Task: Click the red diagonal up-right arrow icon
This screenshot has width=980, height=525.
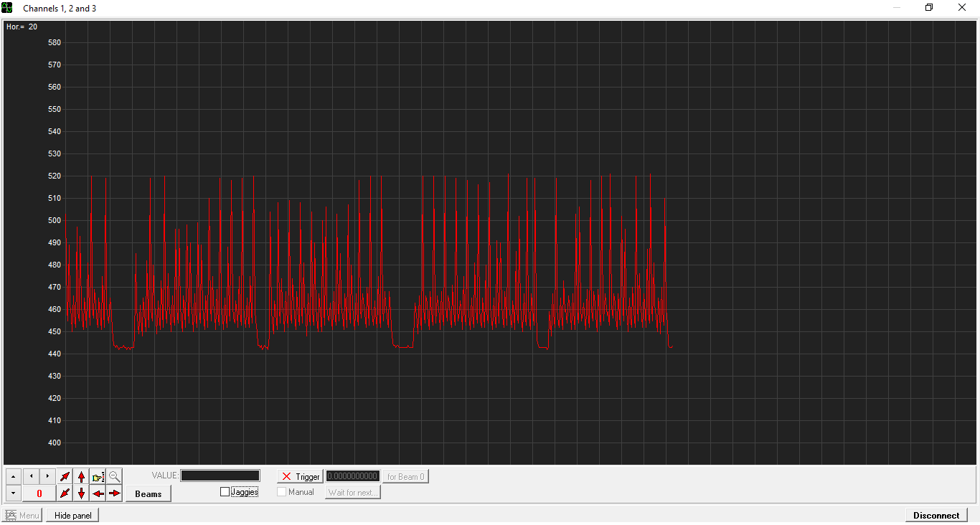Action: coord(65,476)
